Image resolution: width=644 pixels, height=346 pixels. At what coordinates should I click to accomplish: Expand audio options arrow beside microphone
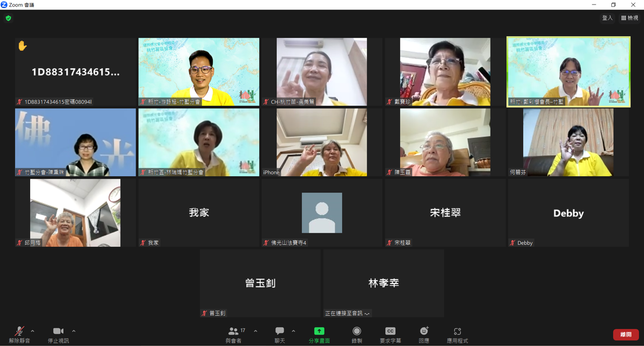pos(33,331)
